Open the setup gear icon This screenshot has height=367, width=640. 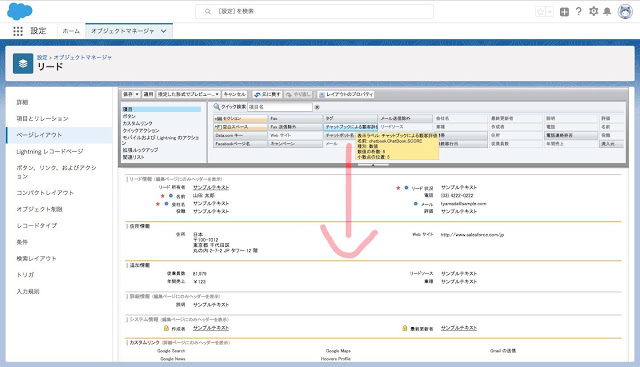coord(593,11)
